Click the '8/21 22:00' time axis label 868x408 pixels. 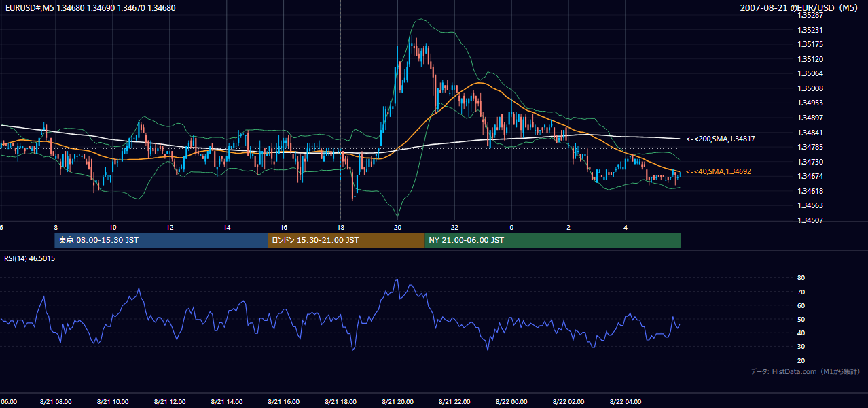tap(455, 402)
